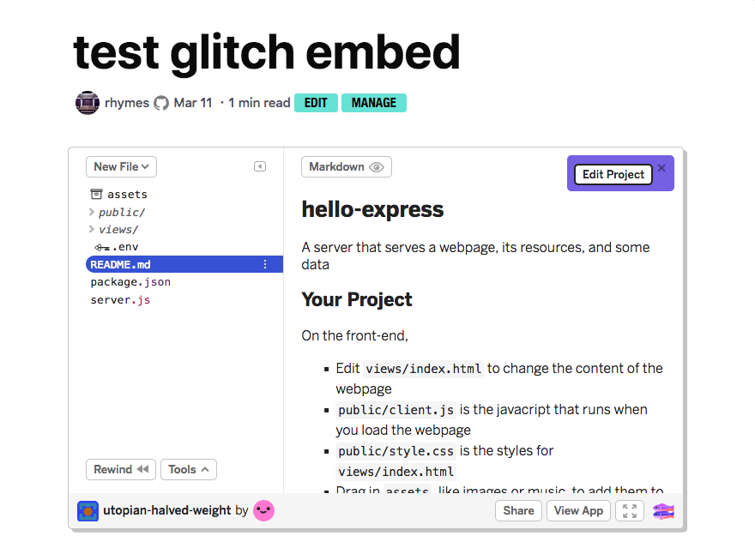Click the rhymes profile picture
Screen dimensions: 755x560
click(87, 102)
